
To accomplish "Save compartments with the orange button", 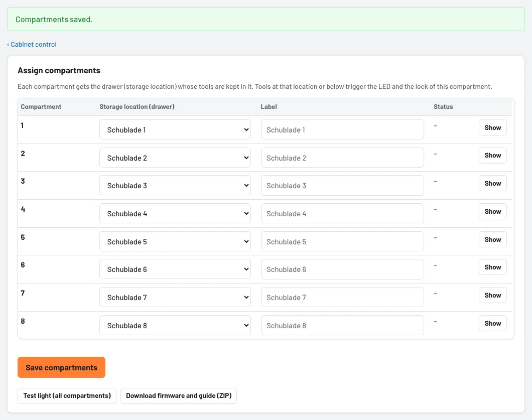I will pyautogui.click(x=61, y=367).
